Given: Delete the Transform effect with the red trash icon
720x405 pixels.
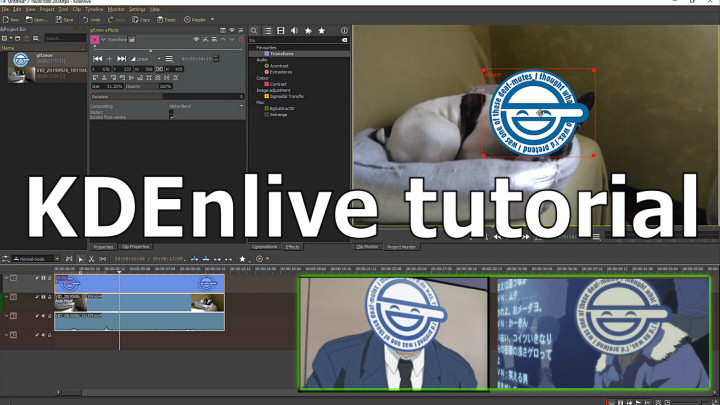Looking at the screenshot, I should click(x=241, y=40).
